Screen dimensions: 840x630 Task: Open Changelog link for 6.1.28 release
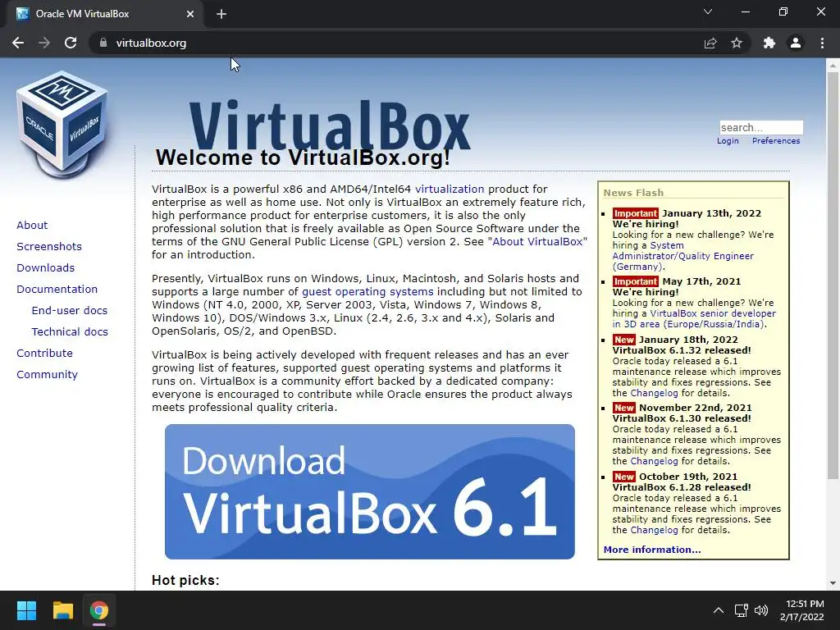[654, 530]
